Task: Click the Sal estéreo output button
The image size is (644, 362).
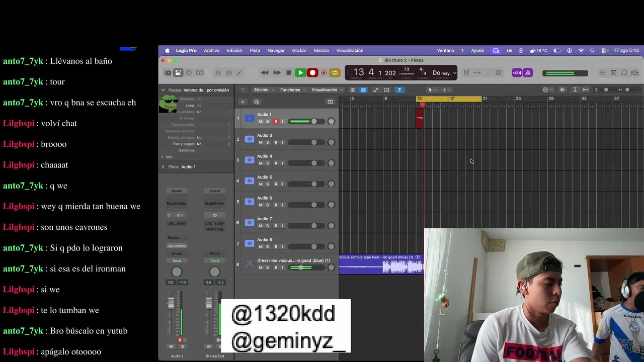Action: [177, 246]
